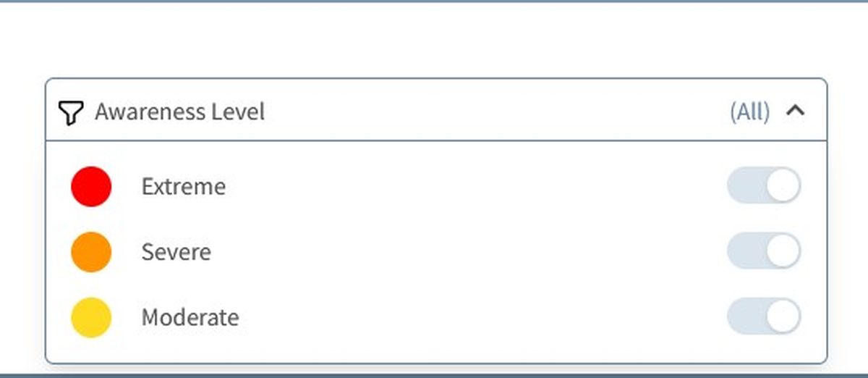Screen dimensions: 868x378
Task: Click the orange Severe color circle
Action: point(91,252)
